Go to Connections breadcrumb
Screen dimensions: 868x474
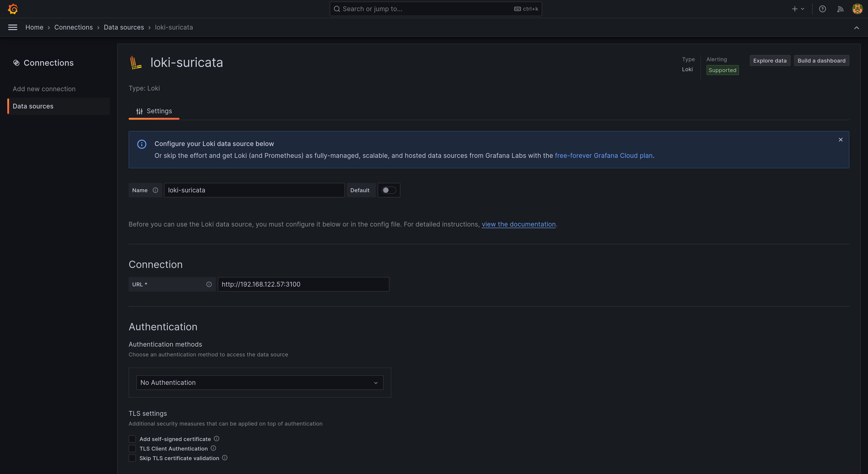pyautogui.click(x=73, y=27)
